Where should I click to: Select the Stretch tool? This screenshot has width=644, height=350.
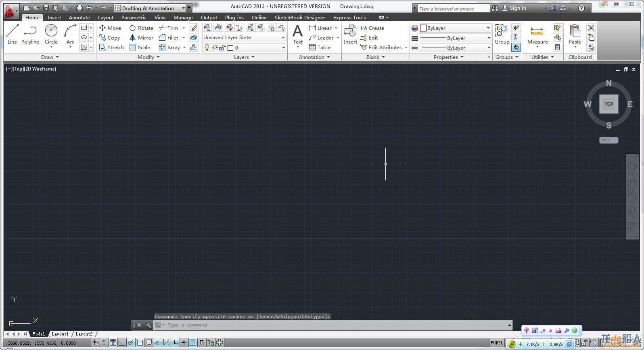tap(111, 47)
